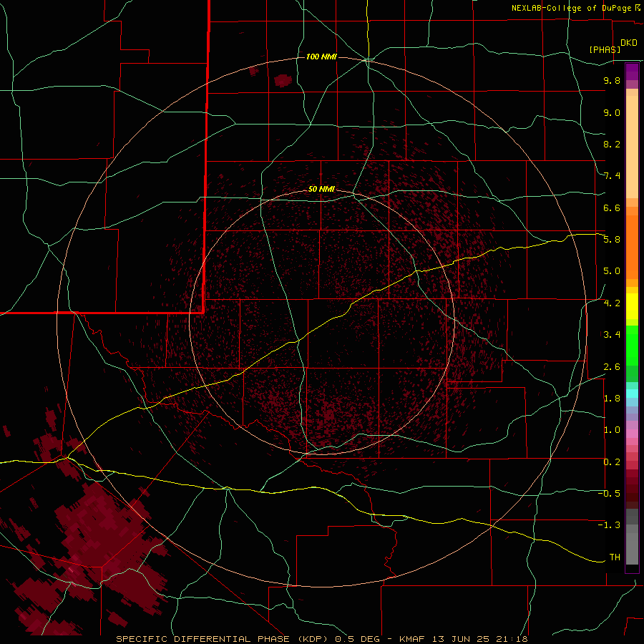Click the 3.4 scale value
644x644 pixels.
coord(612,335)
